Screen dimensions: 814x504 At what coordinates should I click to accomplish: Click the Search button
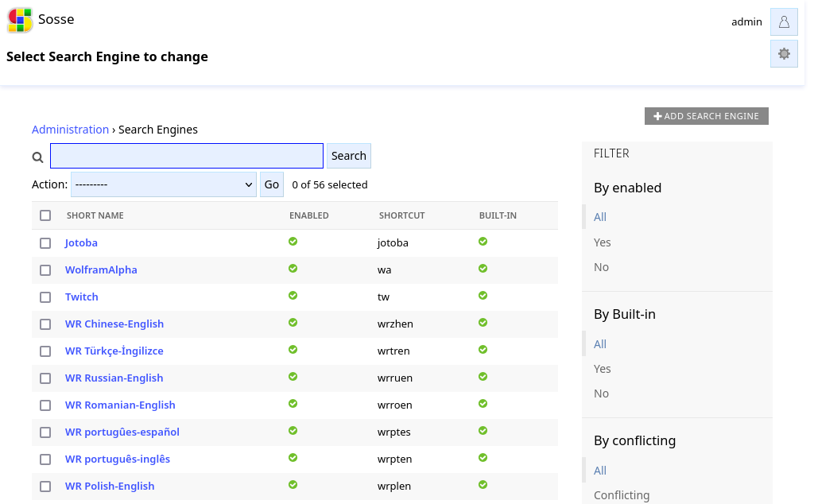tap(349, 156)
